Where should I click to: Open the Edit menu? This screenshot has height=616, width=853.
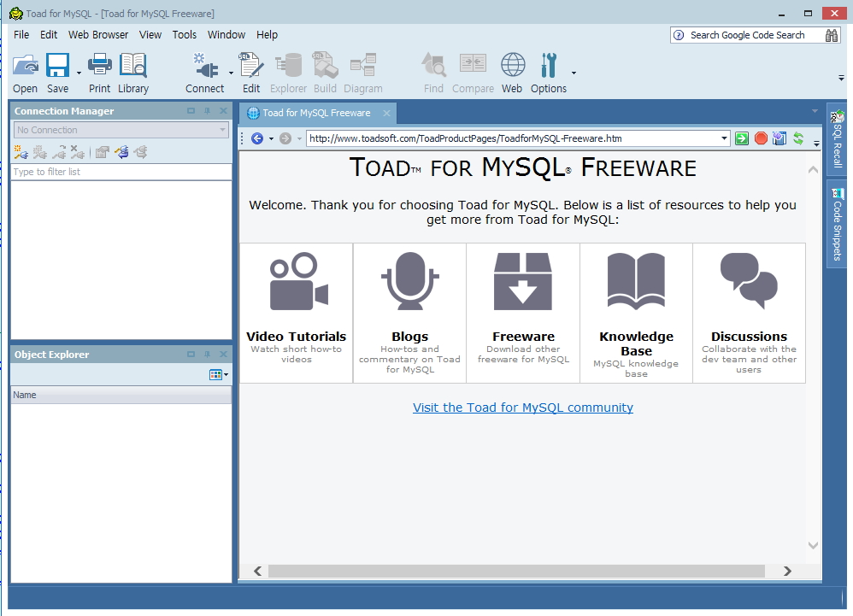49,35
